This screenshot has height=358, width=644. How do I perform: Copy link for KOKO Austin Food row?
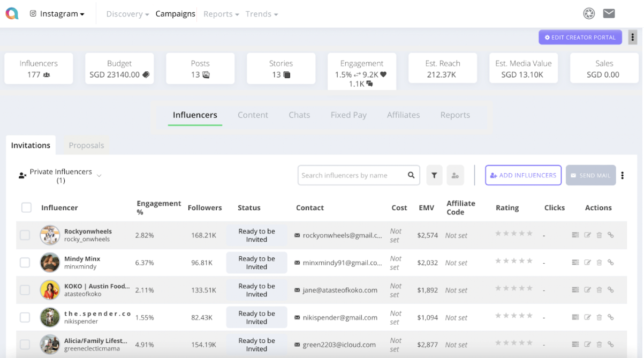click(x=611, y=289)
